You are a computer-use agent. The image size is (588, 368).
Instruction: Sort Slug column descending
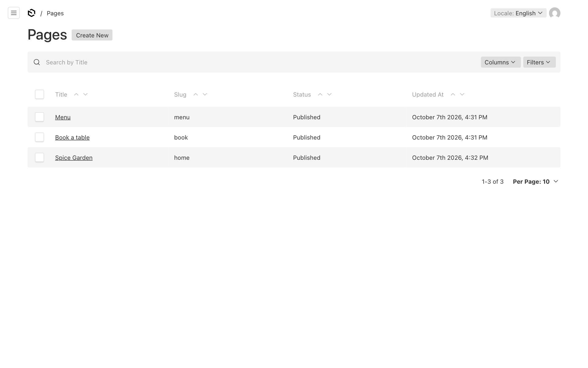tap(205, 94)
